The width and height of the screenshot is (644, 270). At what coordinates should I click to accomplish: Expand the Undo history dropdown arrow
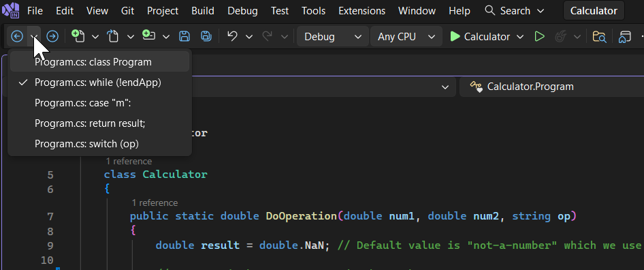pos(249,37)
